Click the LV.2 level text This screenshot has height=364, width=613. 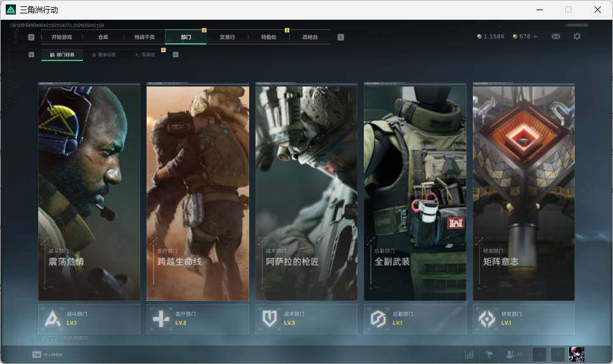pos(180,323)
